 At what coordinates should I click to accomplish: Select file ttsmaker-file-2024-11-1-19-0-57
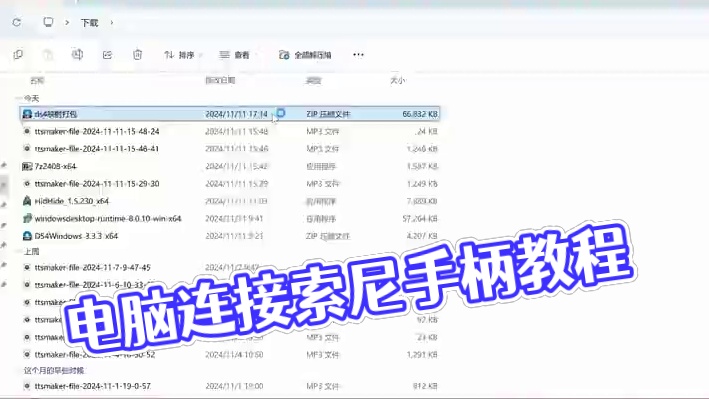click(x=92, y=386)
